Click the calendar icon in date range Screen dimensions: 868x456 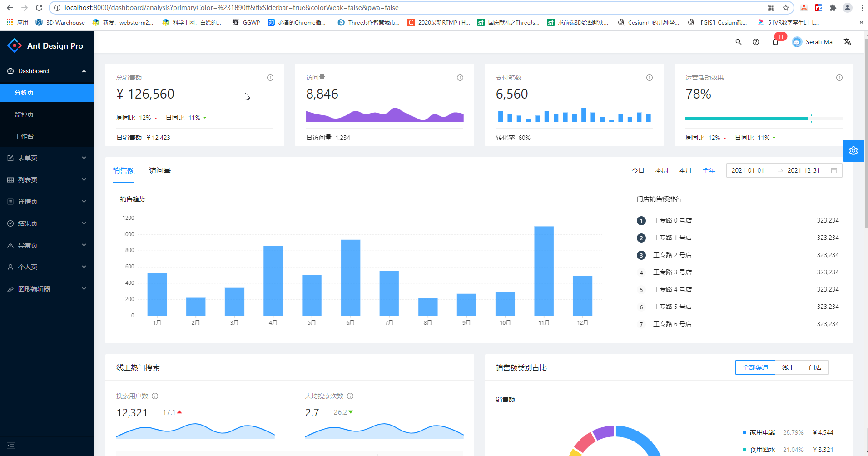834,170
